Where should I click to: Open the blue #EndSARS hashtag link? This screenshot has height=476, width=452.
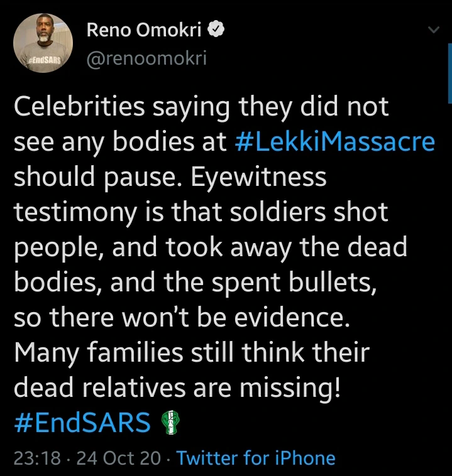[80, 423]
